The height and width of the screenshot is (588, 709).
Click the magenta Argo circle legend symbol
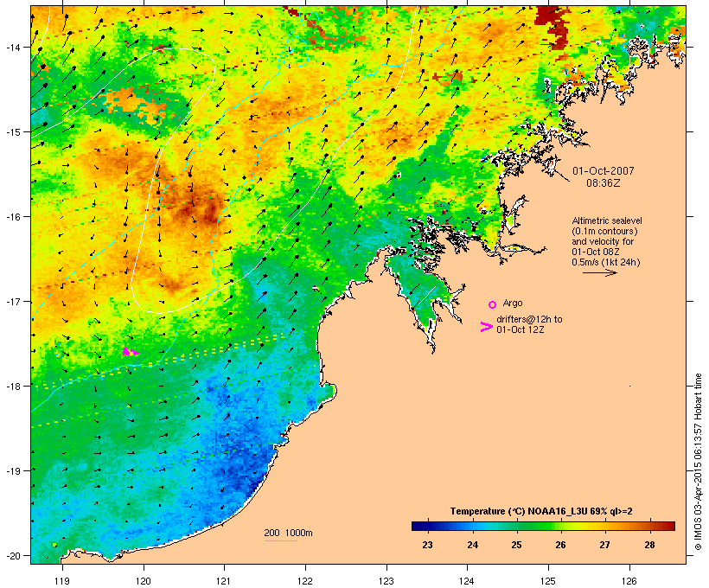pyautogui.click(x=492, y=304)
